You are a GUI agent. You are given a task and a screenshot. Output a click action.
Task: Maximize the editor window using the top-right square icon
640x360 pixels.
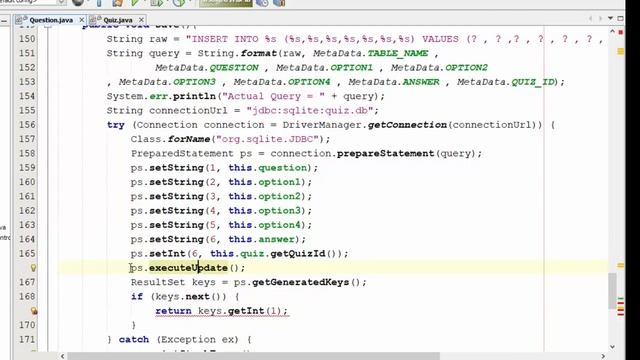tap(620, 18)
